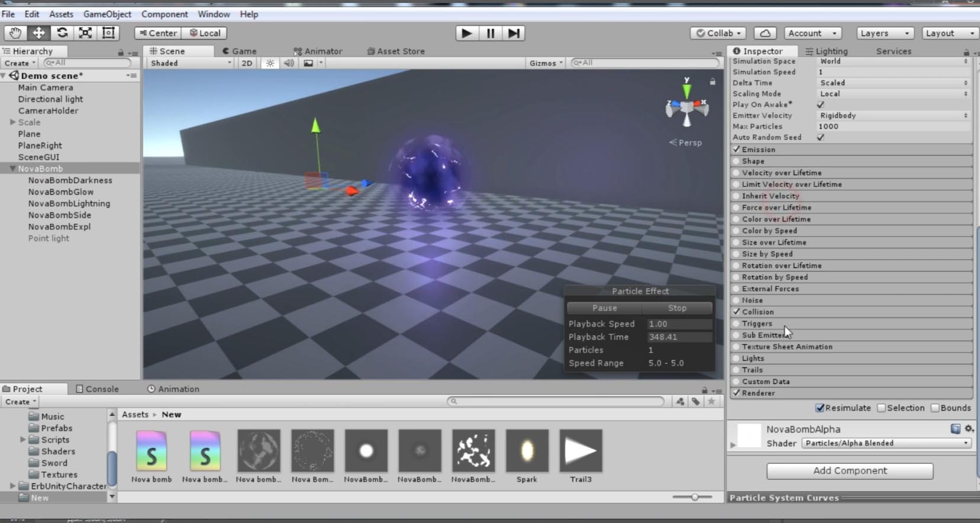Open the cloud services icon

point(765,33)
